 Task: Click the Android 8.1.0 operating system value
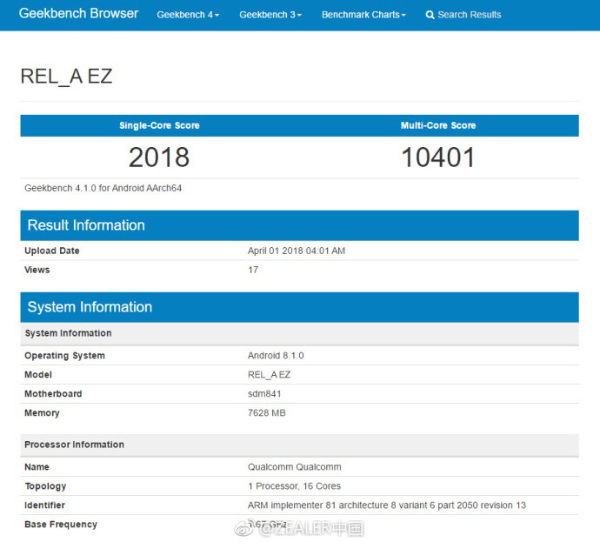[x=276, y=356]
